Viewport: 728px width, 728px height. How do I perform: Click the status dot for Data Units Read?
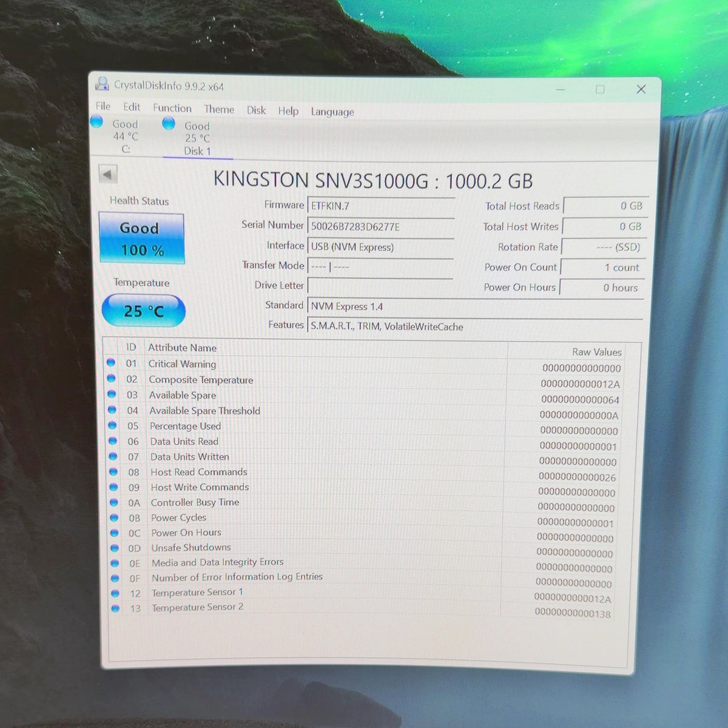(113, 441)
